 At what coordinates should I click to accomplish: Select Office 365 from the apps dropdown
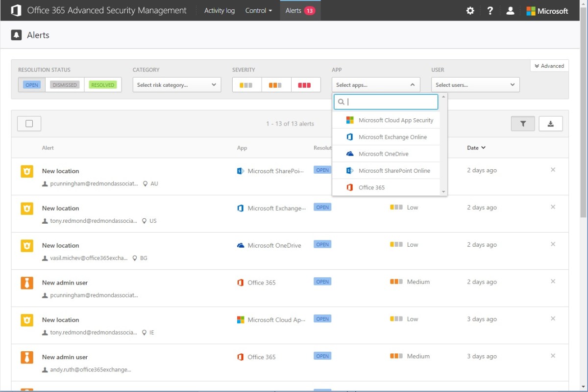click(x=371, y=187)
